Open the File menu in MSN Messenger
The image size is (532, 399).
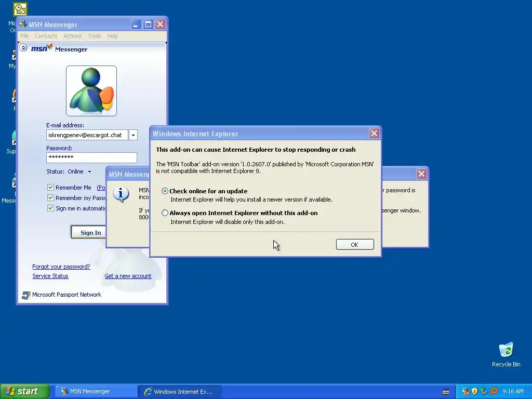[24, 36]
